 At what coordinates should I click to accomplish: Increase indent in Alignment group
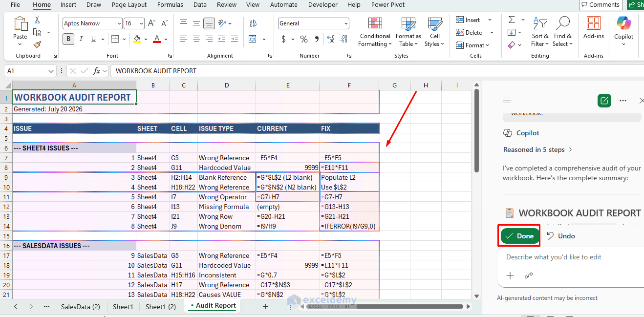(x=236, y=39)
